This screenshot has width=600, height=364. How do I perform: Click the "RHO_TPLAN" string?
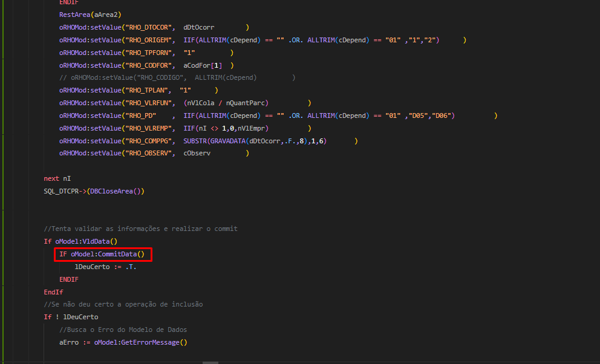pos(146,90)
